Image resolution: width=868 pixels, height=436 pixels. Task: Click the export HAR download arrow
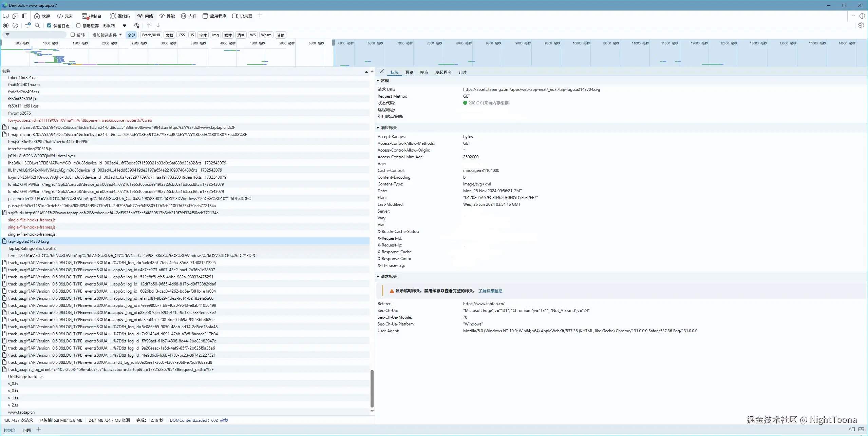[x=158, y=25]
